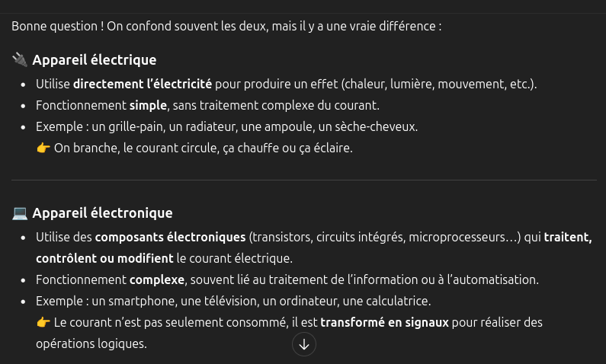
Task: Click the sentence "On branche, le courant circule"
Action: [x=204, y=148]
